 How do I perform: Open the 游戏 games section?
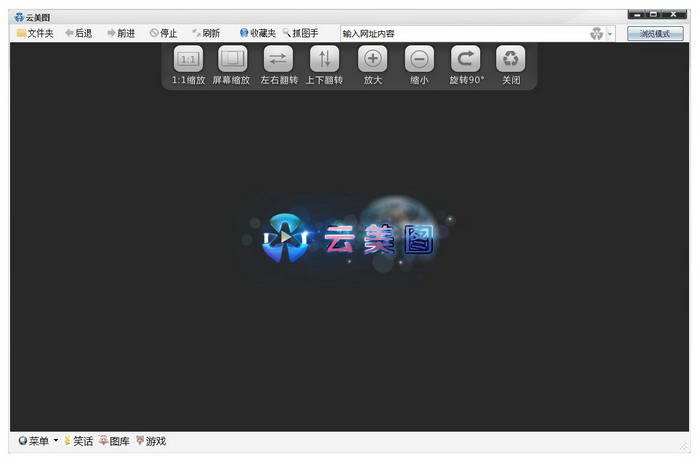151,441
